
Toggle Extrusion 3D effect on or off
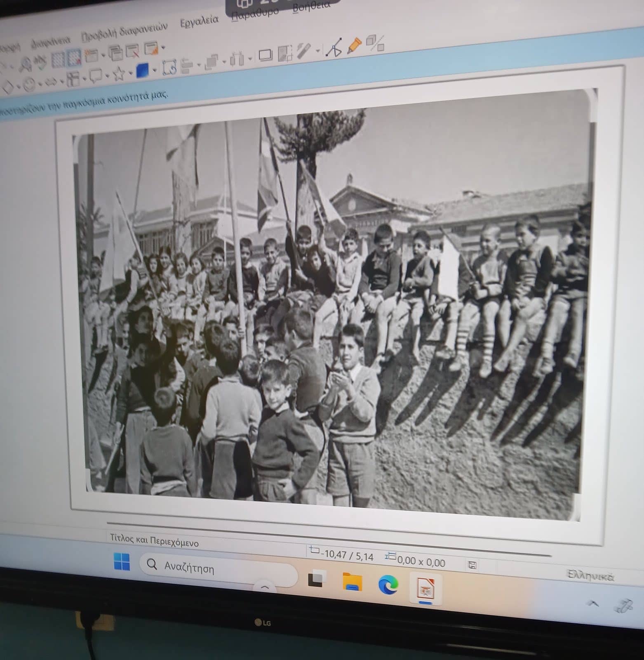375,42
